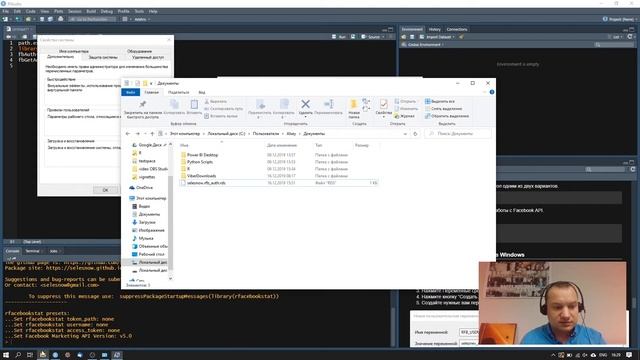Click the Source button in editor toolbar
Screen dimensions: 640x360
point(371,37)
